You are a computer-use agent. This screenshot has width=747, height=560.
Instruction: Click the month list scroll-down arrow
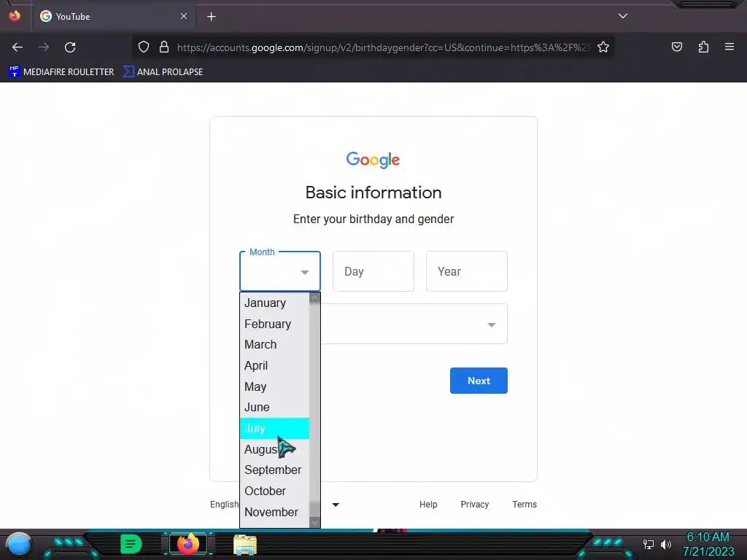point(314,522)
